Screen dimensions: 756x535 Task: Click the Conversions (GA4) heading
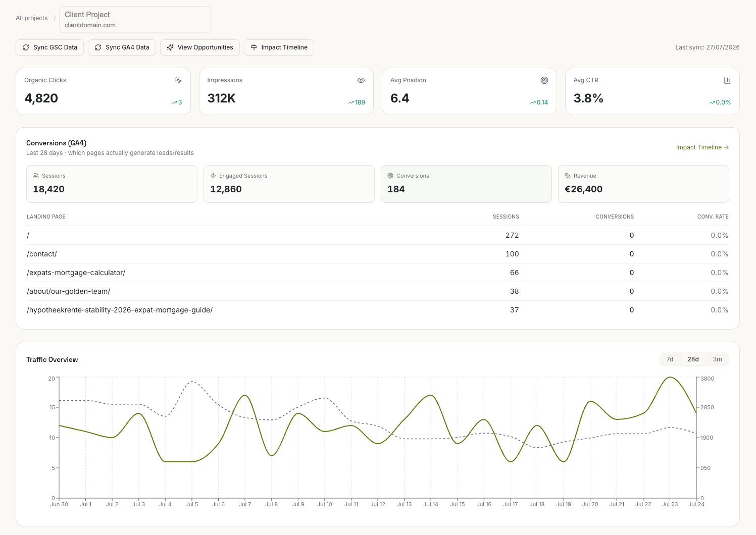coord(56,143)
